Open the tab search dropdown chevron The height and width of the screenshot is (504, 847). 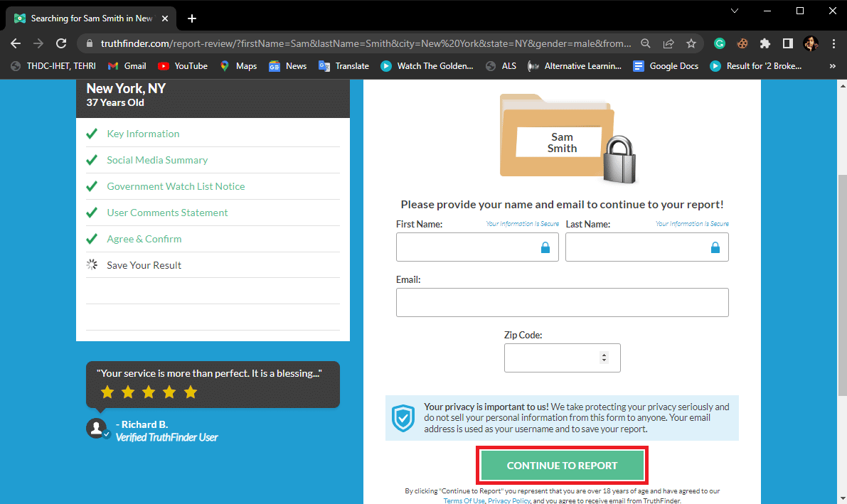pos(735,11)
